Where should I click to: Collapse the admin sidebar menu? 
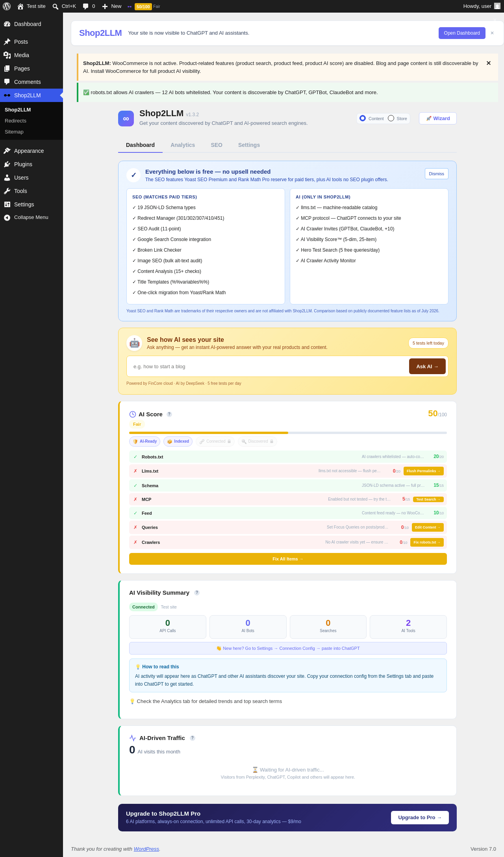(x=31, y=217)
